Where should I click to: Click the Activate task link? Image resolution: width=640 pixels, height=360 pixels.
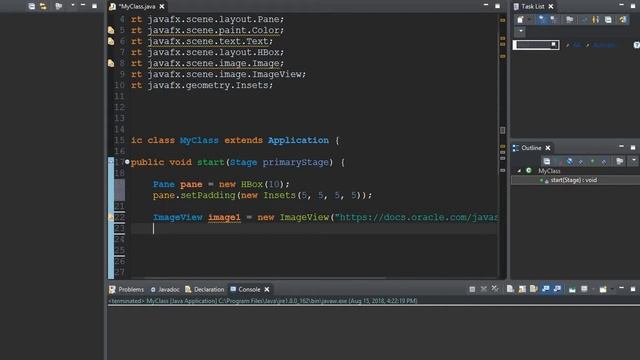pyautogui.click(x=604, y=45)
